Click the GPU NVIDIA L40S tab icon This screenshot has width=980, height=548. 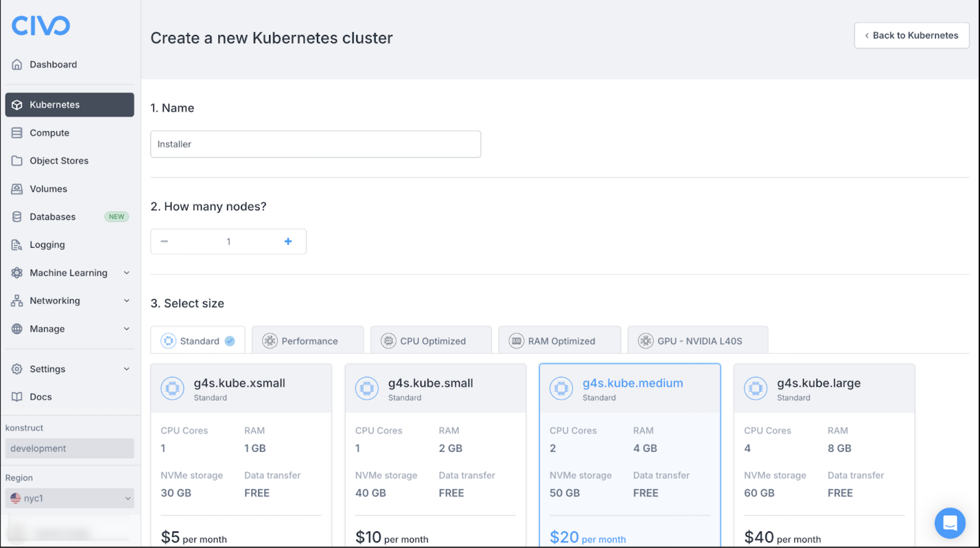[646, 341]
